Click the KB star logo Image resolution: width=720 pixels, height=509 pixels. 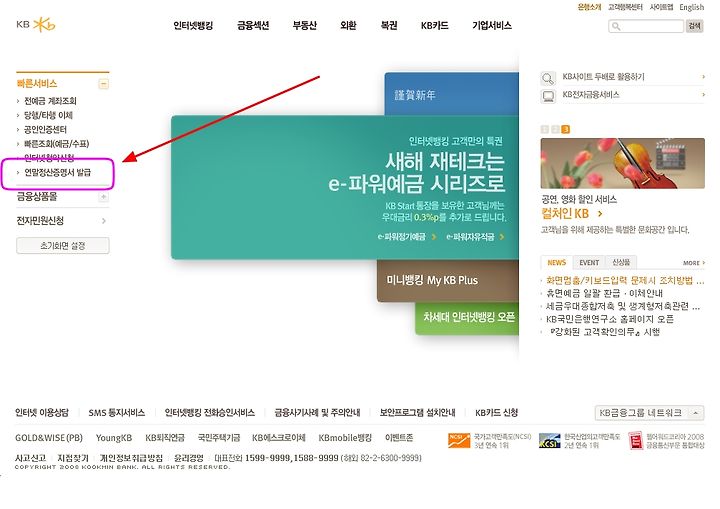44,24
